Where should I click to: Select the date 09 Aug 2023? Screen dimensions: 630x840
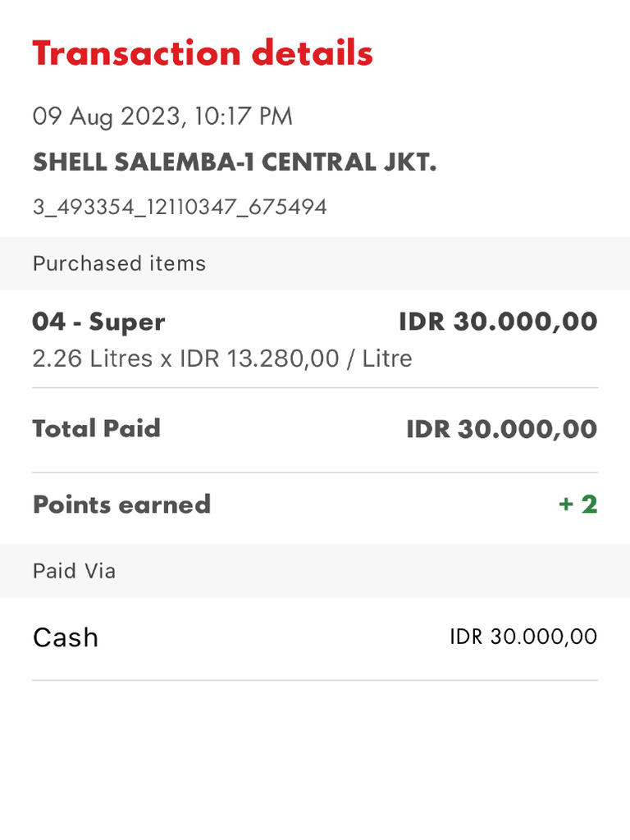click(105, 116)
